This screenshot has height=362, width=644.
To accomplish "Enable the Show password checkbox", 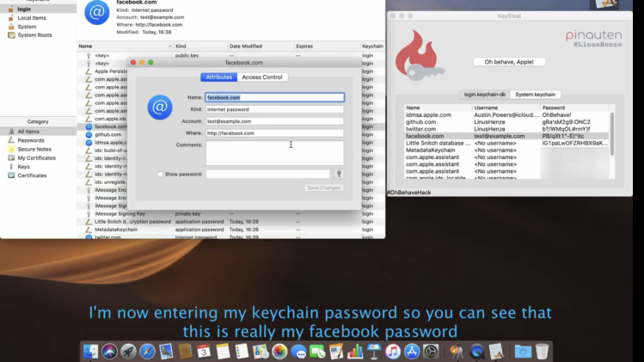I will click(160, 175).
